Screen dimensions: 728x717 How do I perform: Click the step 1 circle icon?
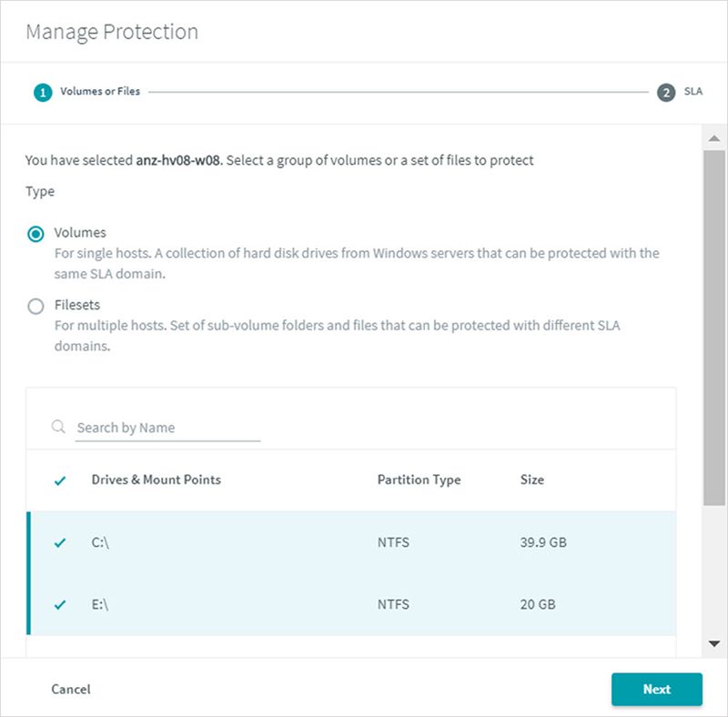point(43,93)
